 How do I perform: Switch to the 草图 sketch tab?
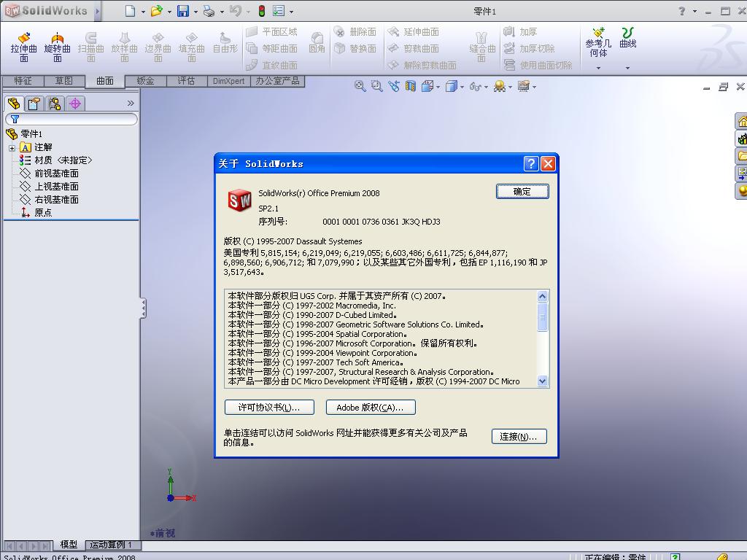[x=64, y=81]
